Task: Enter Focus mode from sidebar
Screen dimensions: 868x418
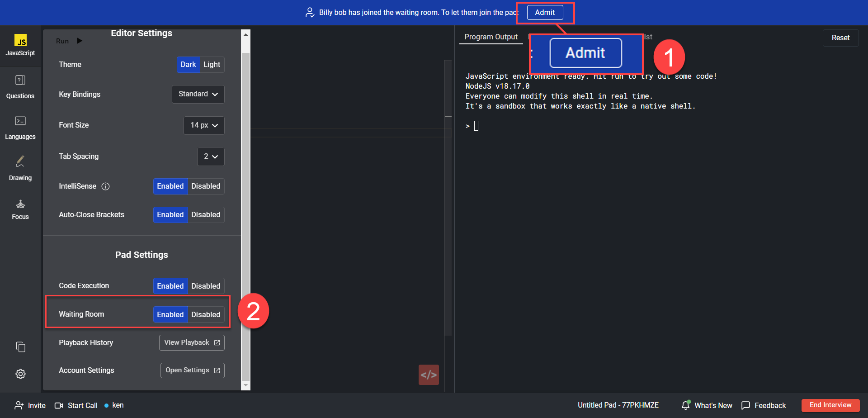Action: pos(20,209)
